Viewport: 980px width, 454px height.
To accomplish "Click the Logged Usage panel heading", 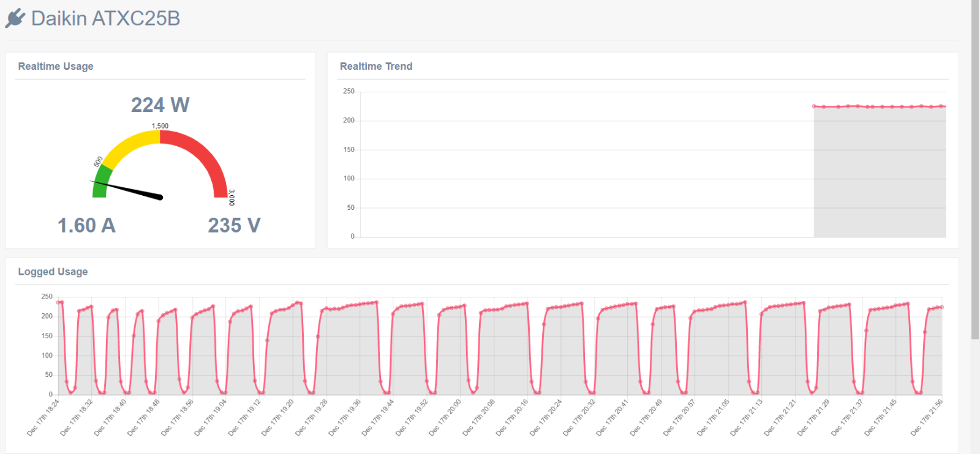I will [x=53, y=272].
